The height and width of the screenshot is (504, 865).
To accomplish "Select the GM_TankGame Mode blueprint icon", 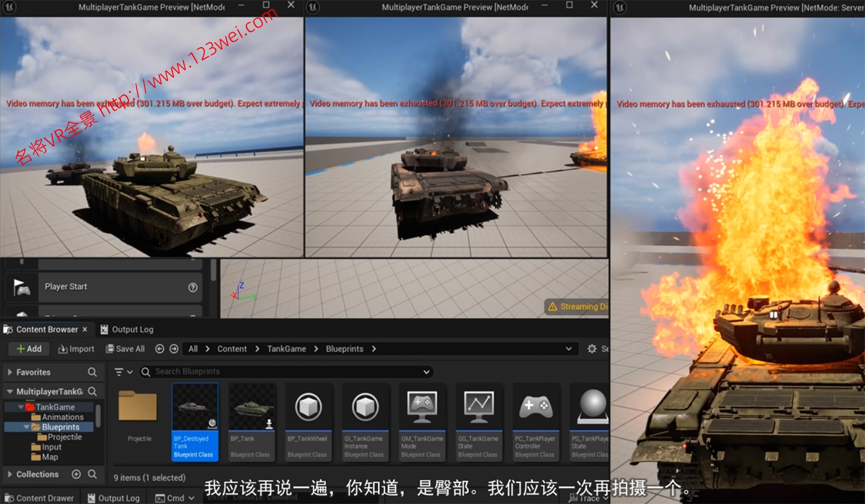I will point(422,406).
